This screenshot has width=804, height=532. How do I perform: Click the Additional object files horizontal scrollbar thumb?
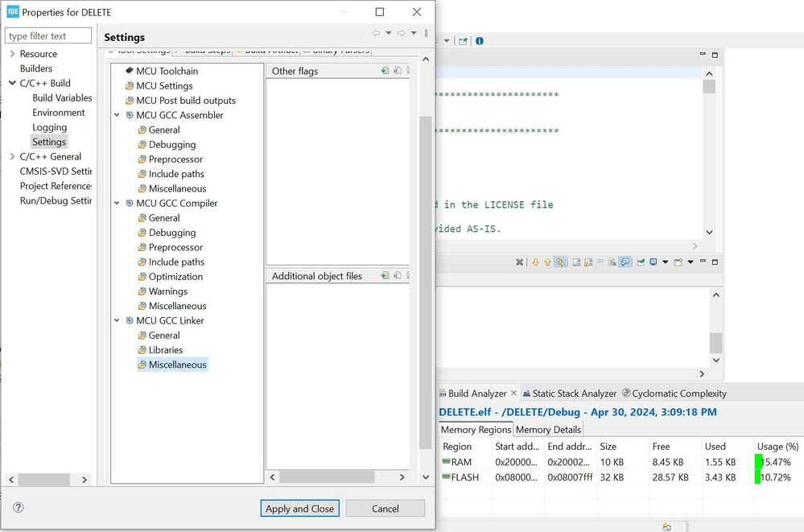click(327, 477)
